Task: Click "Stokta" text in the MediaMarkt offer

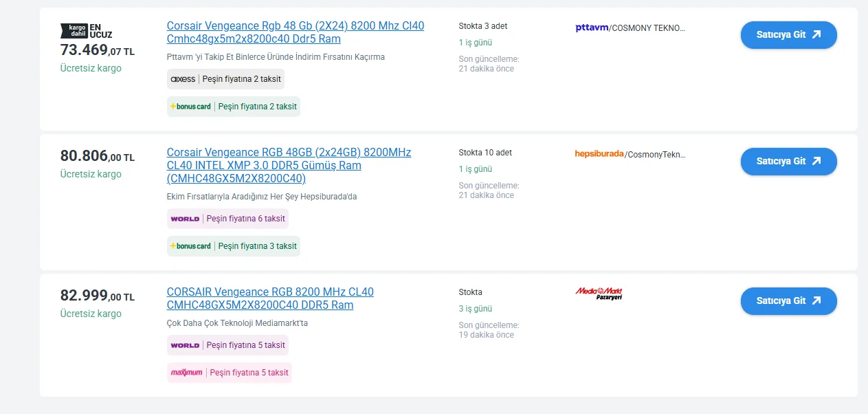Action: 471,292
